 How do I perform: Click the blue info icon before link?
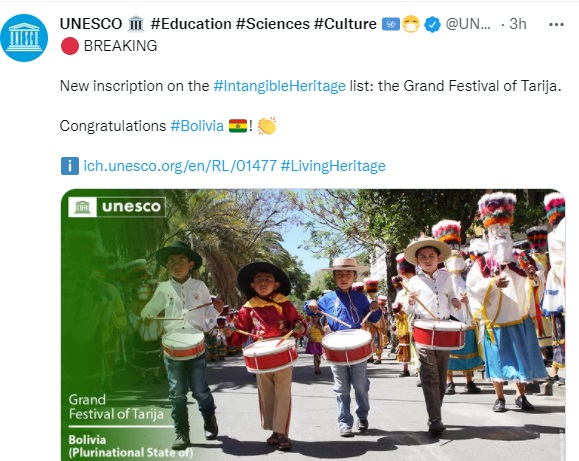point(70,166)
